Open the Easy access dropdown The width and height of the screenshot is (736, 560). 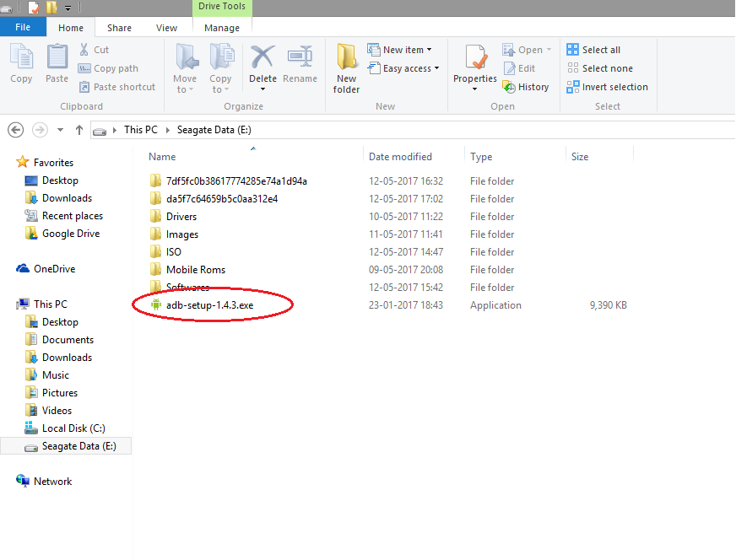pyautogui.click(x=403, y=68)
